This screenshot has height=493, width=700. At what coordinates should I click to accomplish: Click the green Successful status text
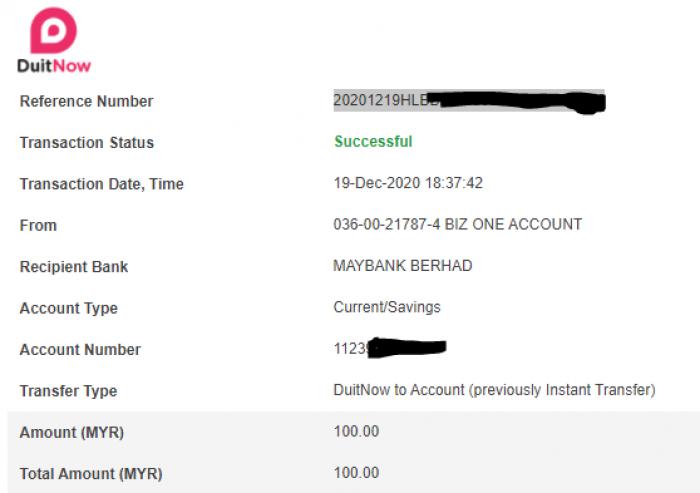[x=373, y=142]
